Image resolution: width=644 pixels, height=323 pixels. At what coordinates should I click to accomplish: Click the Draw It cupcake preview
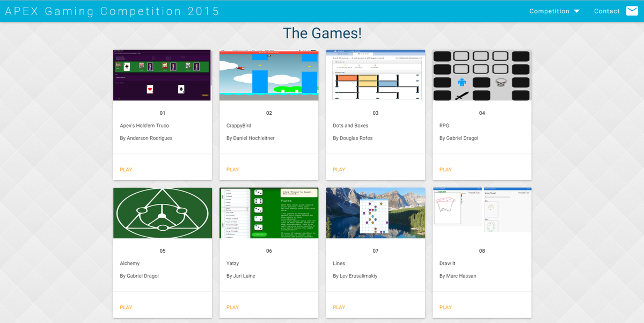pos(481,212)
